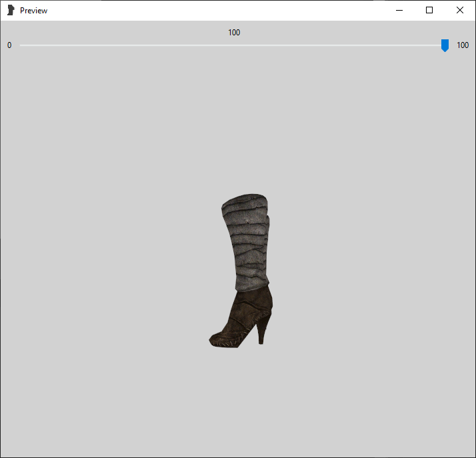Click the slider maximum label "100" at right

tap(463, 45)
